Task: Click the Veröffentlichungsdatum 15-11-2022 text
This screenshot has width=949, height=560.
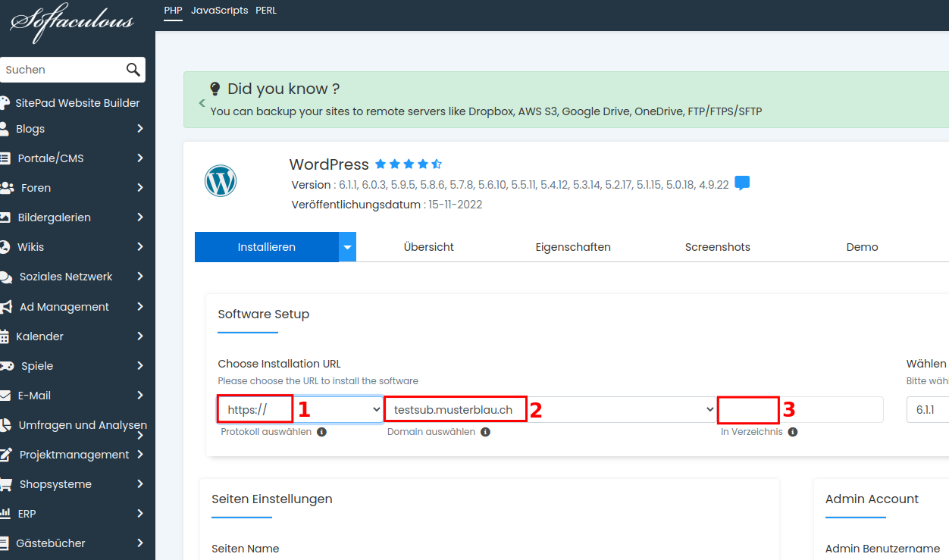Action: tap(387, 205)
